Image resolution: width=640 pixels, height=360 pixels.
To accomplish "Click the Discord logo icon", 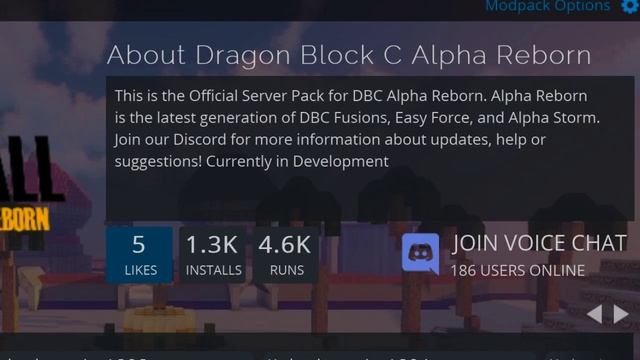I will 420,254.
